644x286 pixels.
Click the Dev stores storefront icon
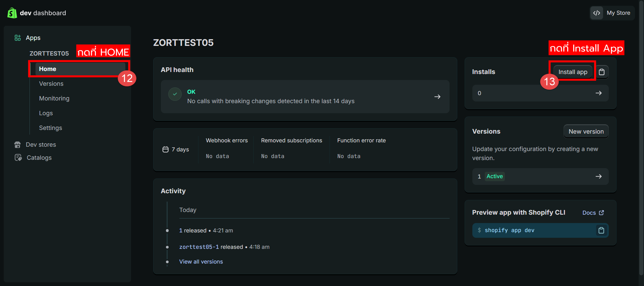pos(18,145)
